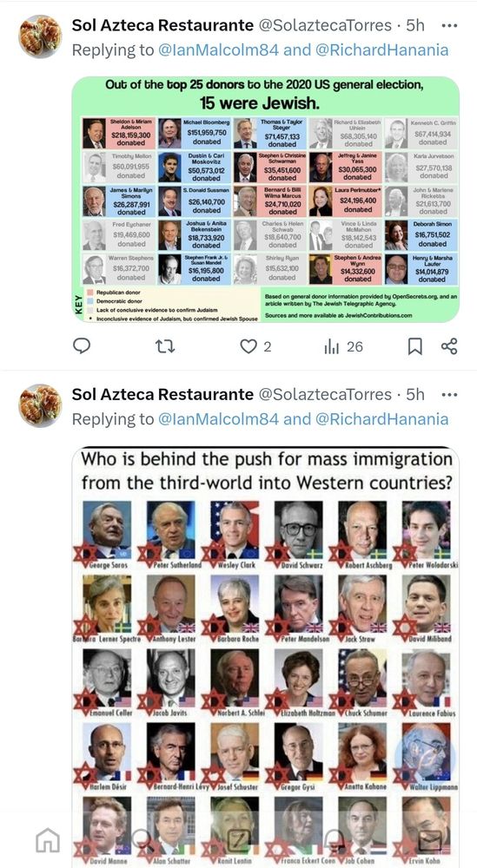Open the @RichardHanania link in the second tweet
The height and width of the screenshot is (868, 477).
click(x=381, y=419)
